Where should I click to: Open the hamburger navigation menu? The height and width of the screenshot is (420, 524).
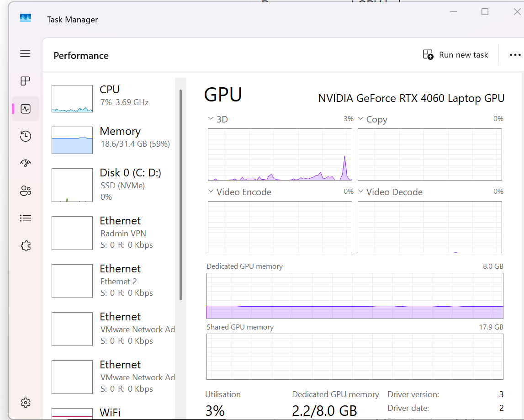pos(25,53)
